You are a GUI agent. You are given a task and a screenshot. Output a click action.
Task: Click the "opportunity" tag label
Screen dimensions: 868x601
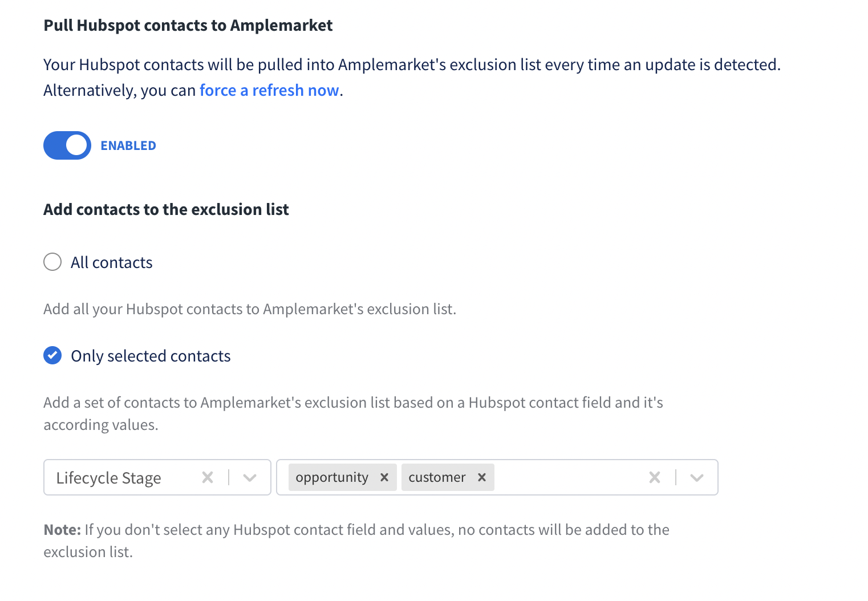tap(332, 477)
